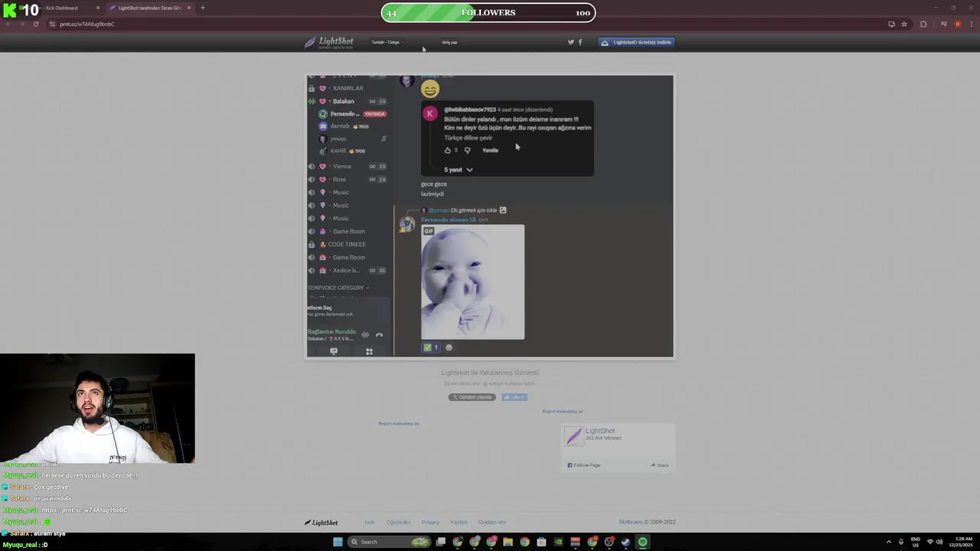Open the clock and date flyout
The height and width of the screenshot is (551, 980).
(x=960, y=542)
